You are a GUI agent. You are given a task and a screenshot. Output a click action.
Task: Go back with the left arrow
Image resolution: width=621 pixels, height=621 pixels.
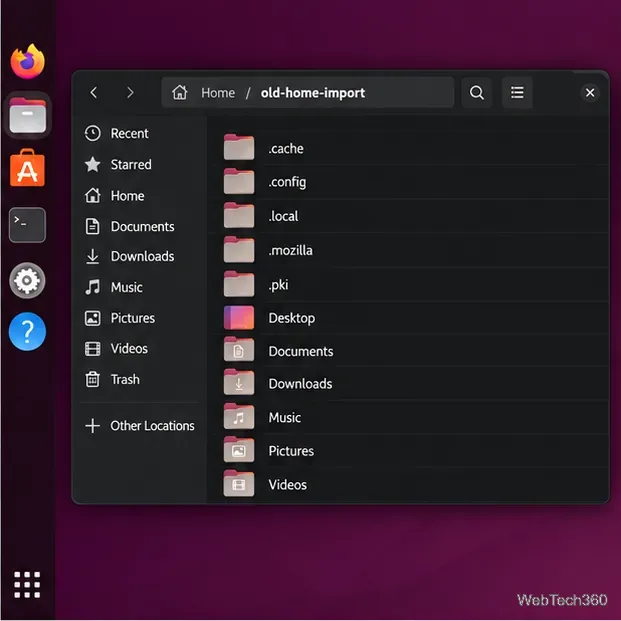click(x=94, y=93)
